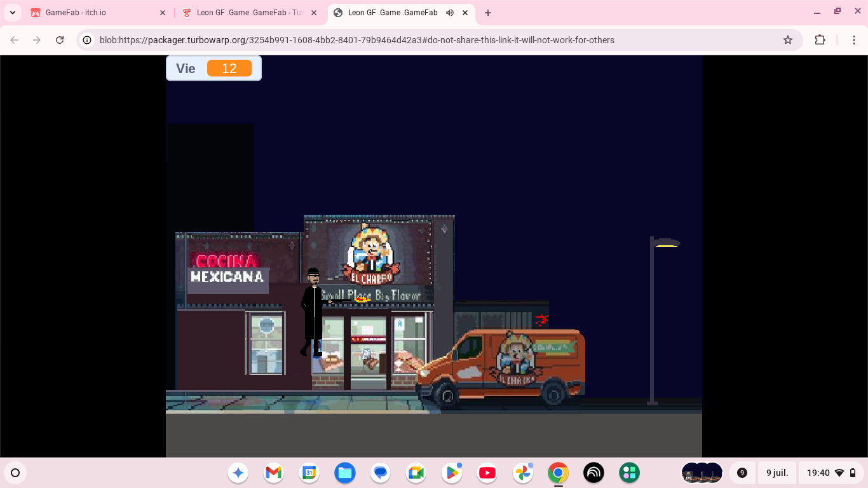Open the green four-dot app on shelf
This screenshot has height=488, width=868.
point(630,473)
